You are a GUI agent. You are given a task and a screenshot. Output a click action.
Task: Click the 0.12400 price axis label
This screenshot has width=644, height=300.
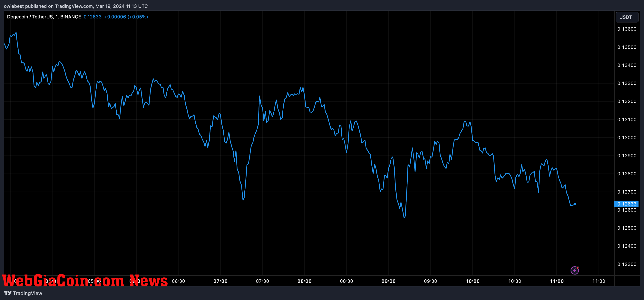(627, 246)
